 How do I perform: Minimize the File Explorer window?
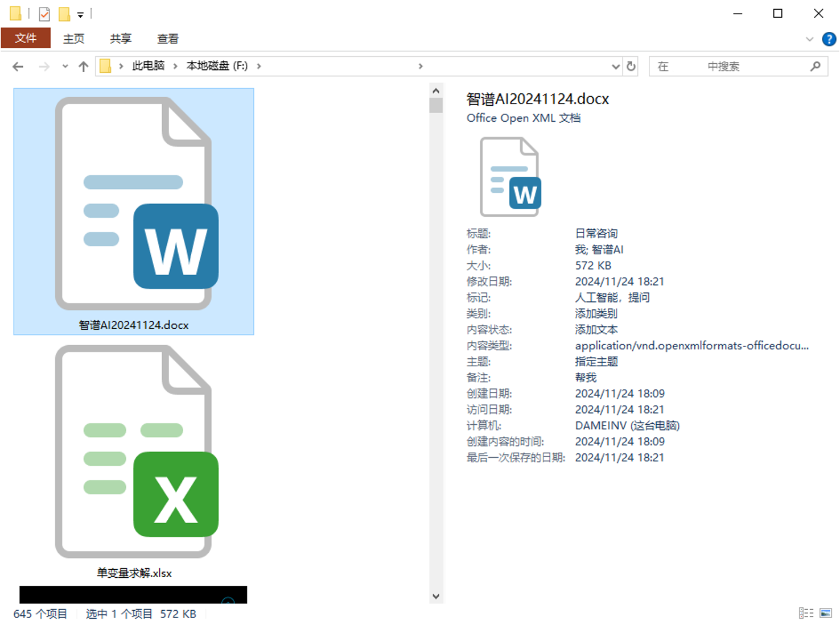pos(738,14)
